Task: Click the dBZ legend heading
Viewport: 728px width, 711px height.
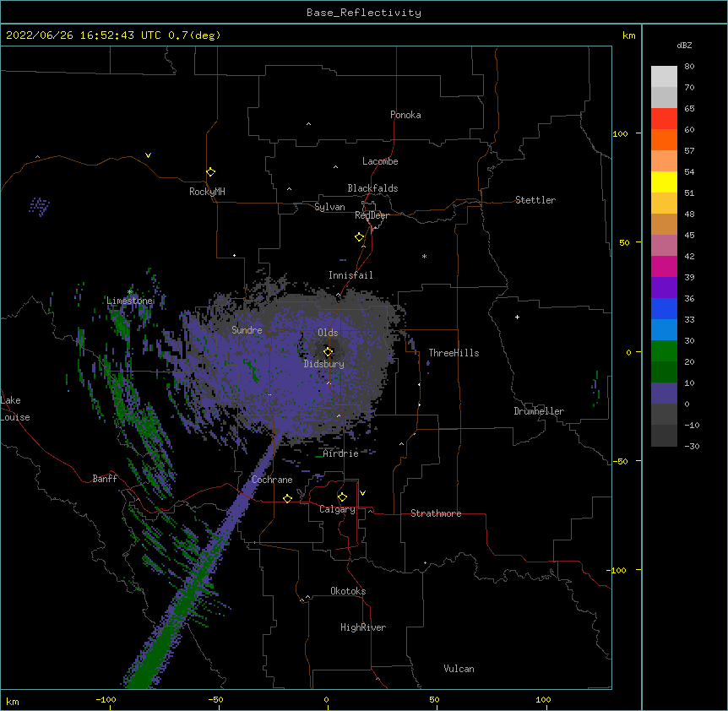Action: click(x=684, y=45)
